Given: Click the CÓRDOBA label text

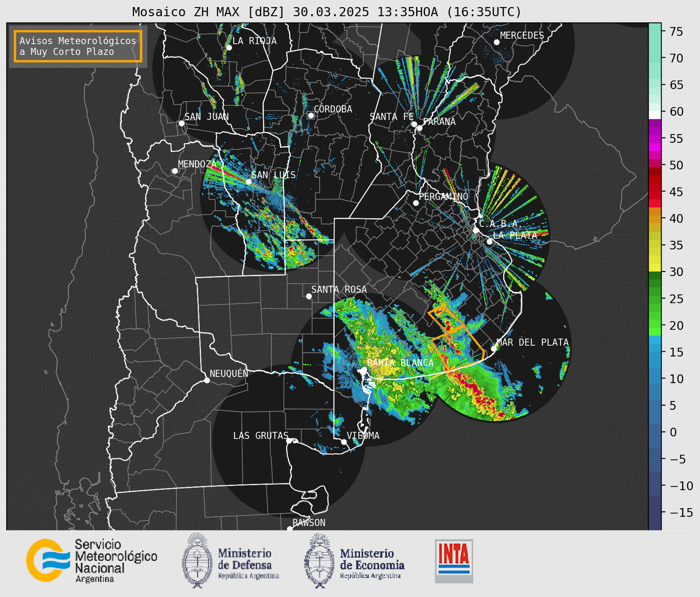Looking at the screenshot, I should pyautogui.click(x=333, y=109).
